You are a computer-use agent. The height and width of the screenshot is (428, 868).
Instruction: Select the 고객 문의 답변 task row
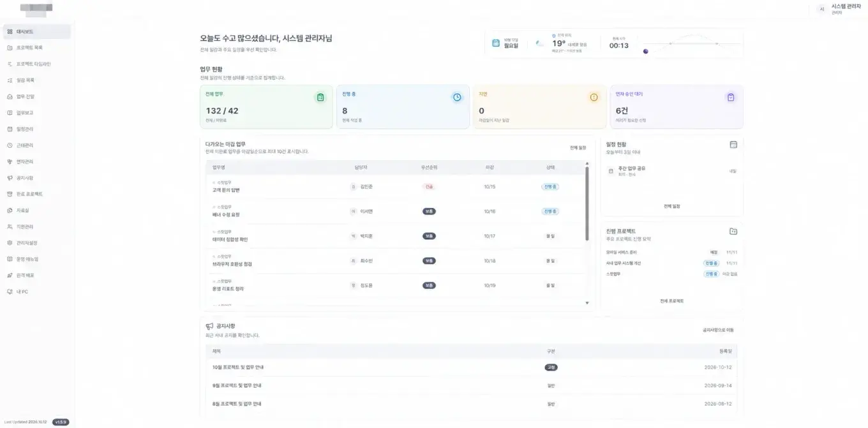point(394,187)
